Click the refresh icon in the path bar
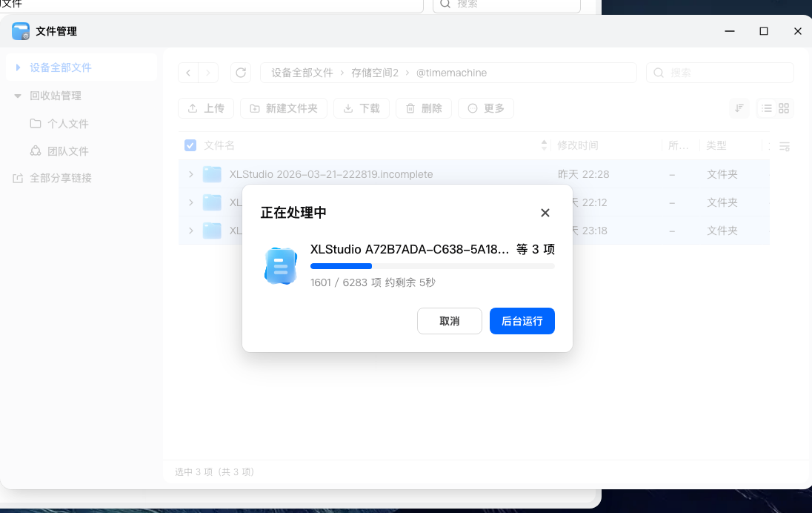The image size is (812, 513). tap(240, 72)
